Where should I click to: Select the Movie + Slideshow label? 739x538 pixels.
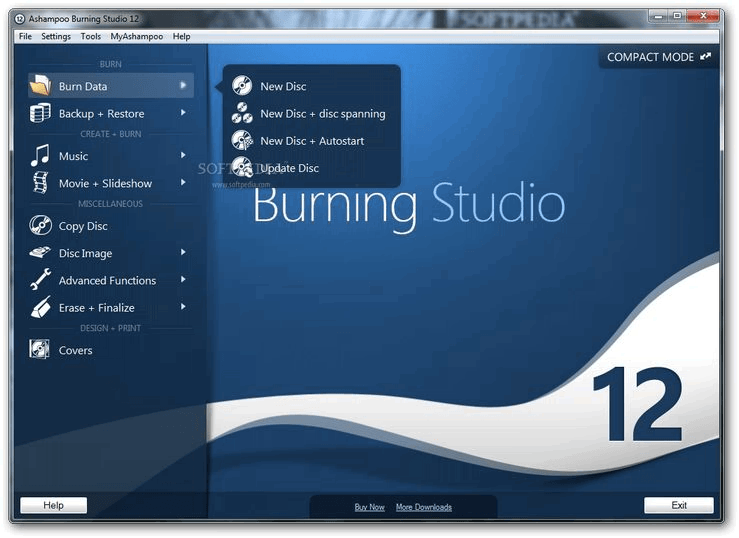click(x=105, y=183)
